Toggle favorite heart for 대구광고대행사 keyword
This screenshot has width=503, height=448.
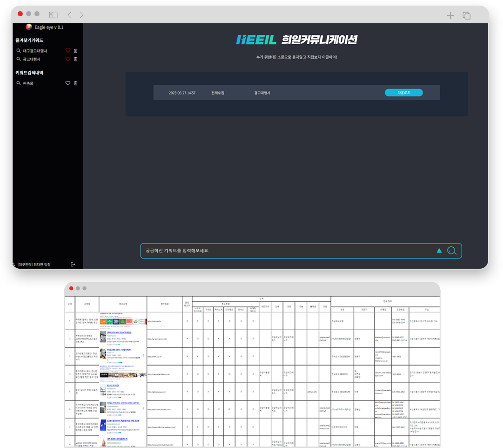(67, 51)
